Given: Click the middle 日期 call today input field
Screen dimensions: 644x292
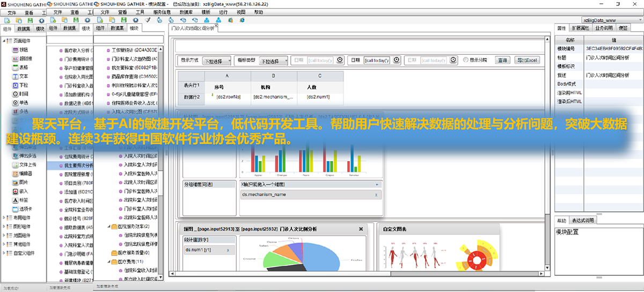Looking at the screenshot, I should [x=377, y=60].
